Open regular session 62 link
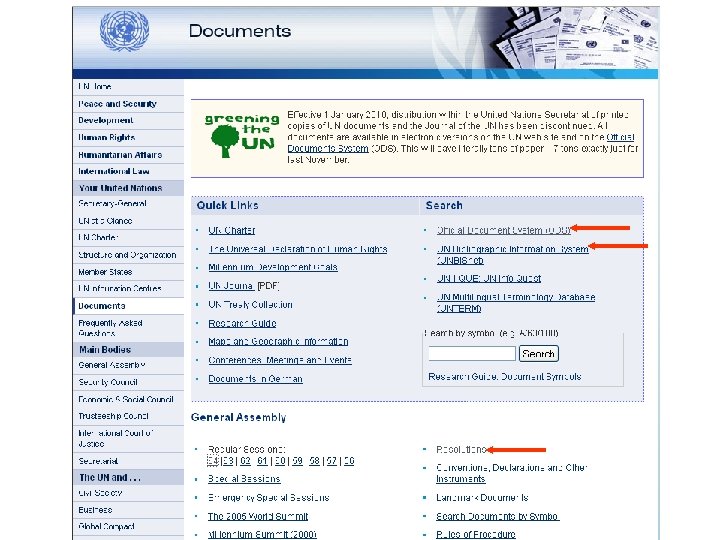This screenshot has height=540, width=720. point(245,461)
